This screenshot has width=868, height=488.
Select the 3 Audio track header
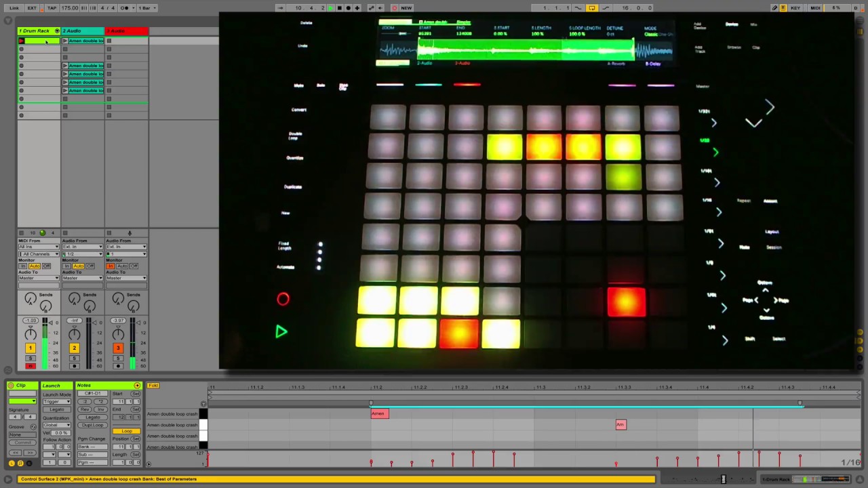pos(127,31)
